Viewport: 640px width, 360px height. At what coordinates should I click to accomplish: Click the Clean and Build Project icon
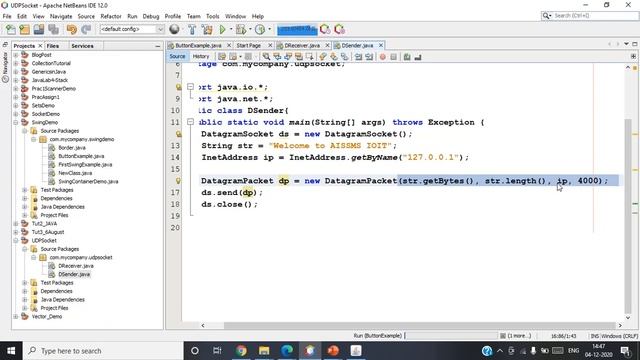[x=207, y=29]
